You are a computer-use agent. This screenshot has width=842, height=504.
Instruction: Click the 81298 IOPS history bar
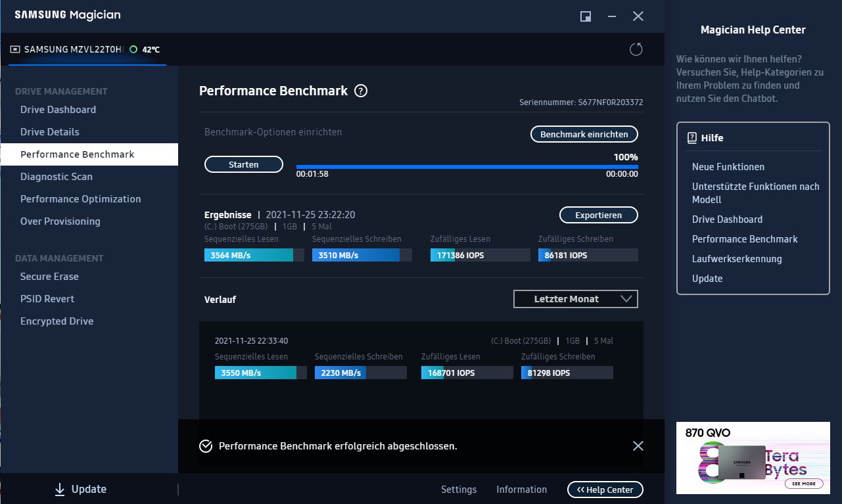tap(567, 373)
